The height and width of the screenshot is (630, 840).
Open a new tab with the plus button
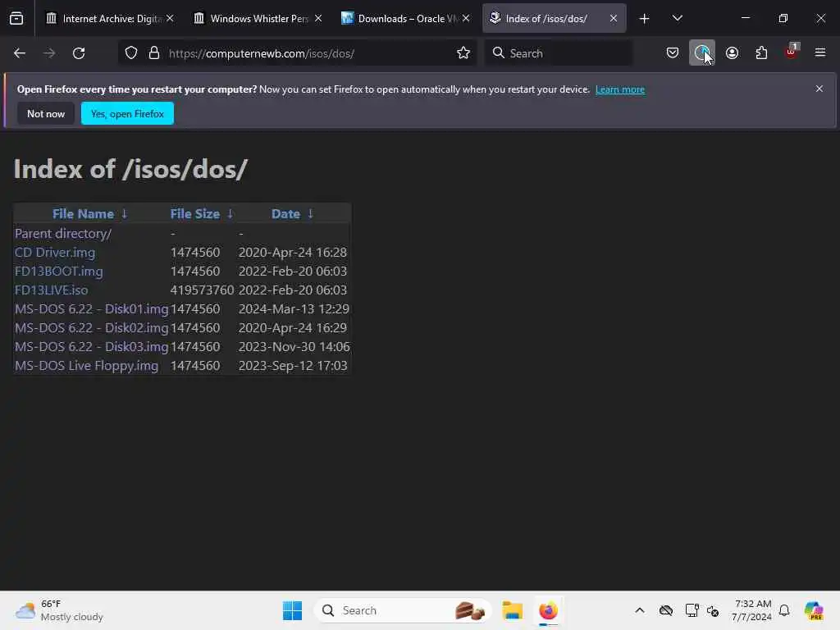tap(645, 19)
